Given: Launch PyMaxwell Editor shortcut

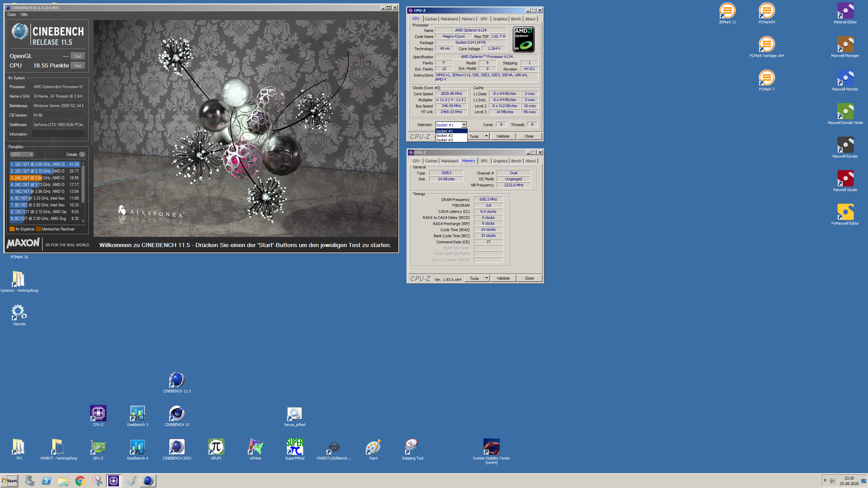Looking at the screenshot, I should 845,215.
